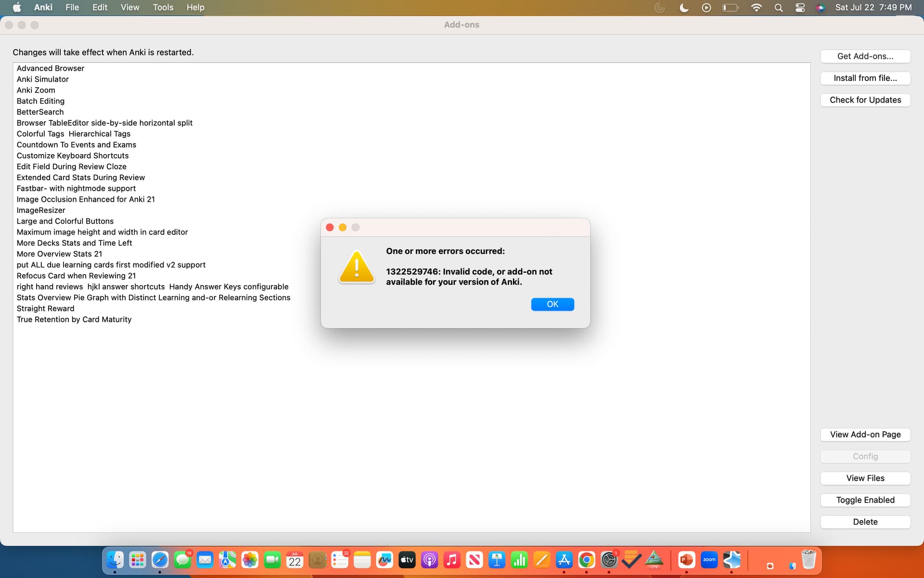The height and width of the screenshot is (578, 924).
Task: Open Google Chrome from the dock
Action: (x=586, y=560)
